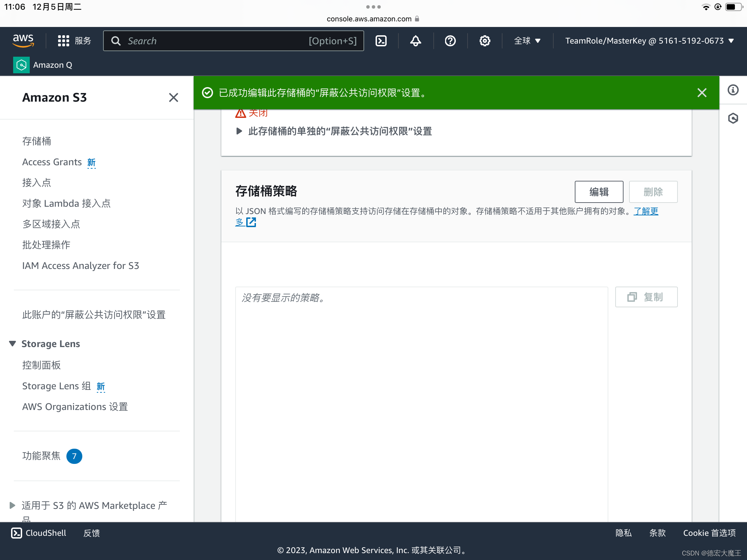Click the 新 tag beside Access Grants
The width and height of the screenshot is (747, 560).
pos(91,162)
